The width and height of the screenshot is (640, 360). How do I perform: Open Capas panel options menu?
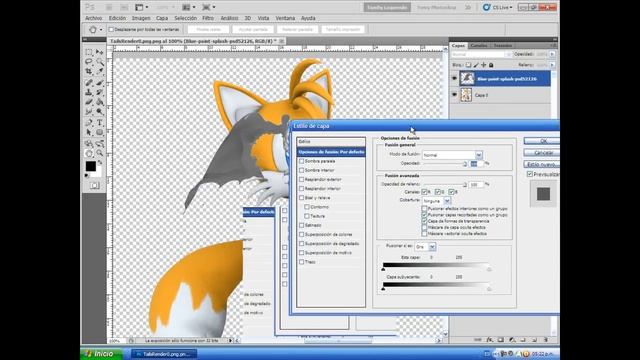point(553,46)
